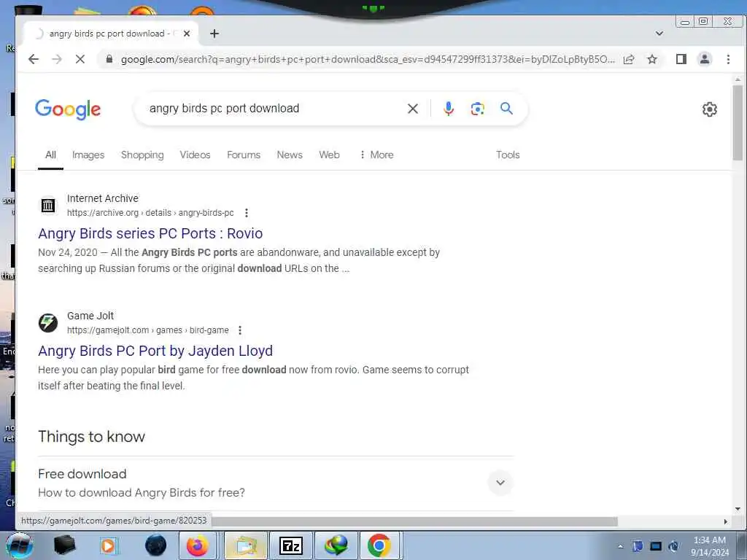The image size is (747, 560).
Task: Open a new browser tab
Action: (x=214, y=34)
